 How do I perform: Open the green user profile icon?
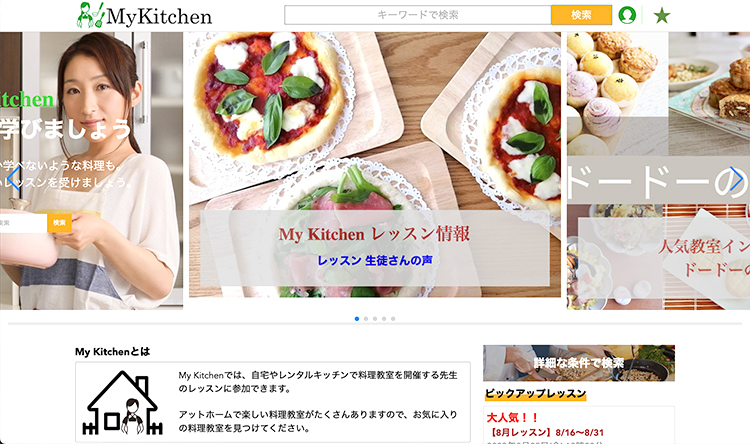tap(627, 15)
